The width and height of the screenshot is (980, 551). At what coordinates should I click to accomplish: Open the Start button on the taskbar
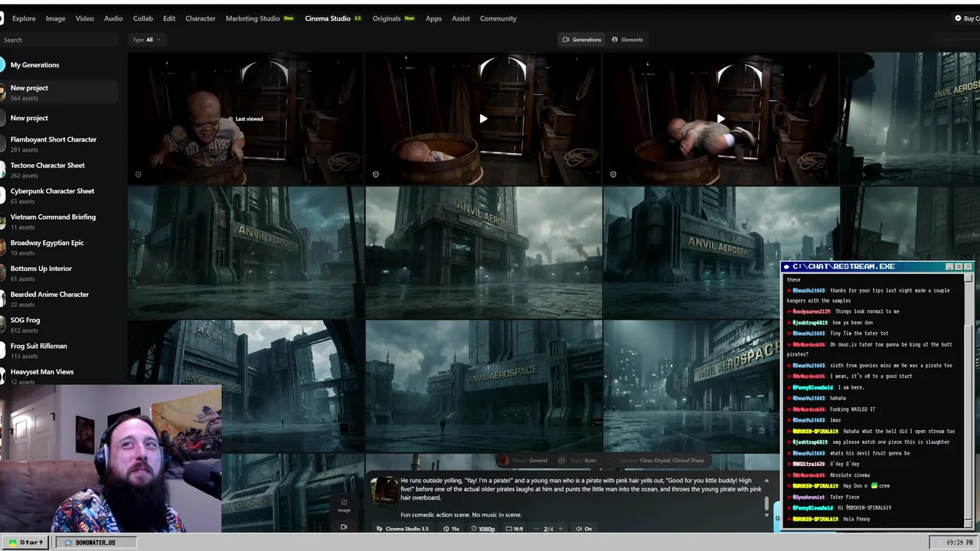pyautogui.click(x=24, y=543)
